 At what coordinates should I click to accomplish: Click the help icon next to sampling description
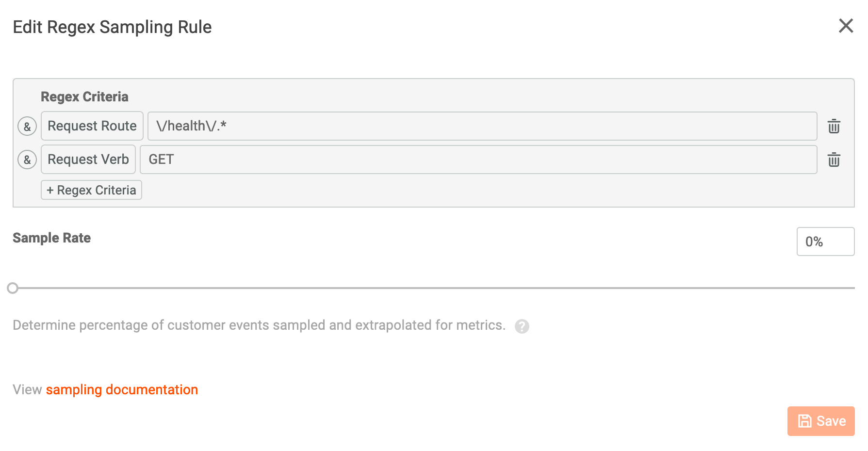(x=522, y=326)
